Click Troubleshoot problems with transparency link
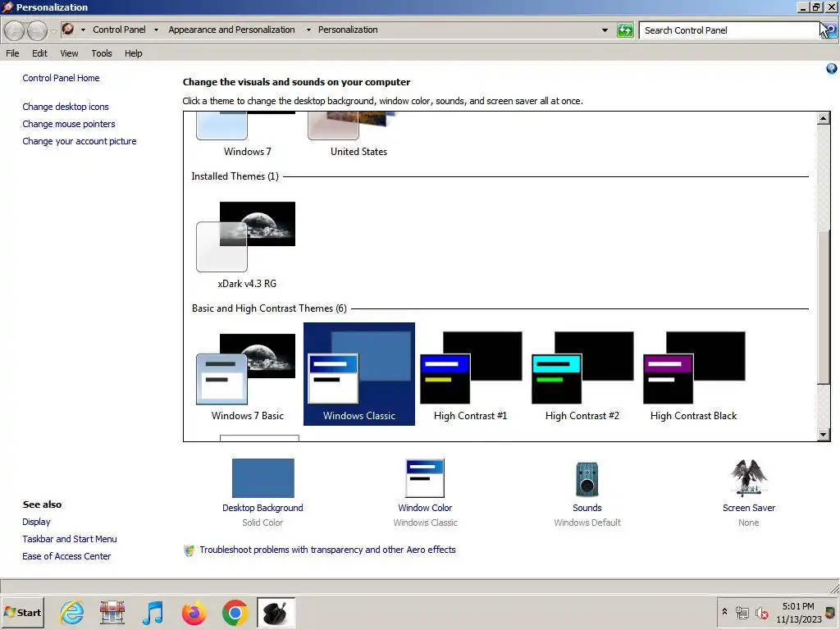Screen dimensions: 840x630 pos(327,550)
